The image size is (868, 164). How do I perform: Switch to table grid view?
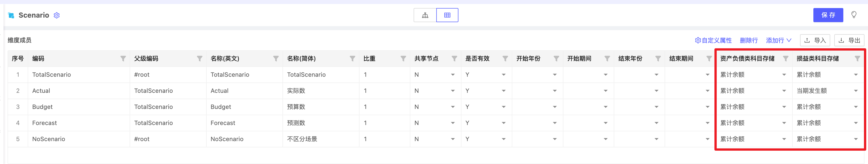tap(447, 15)
